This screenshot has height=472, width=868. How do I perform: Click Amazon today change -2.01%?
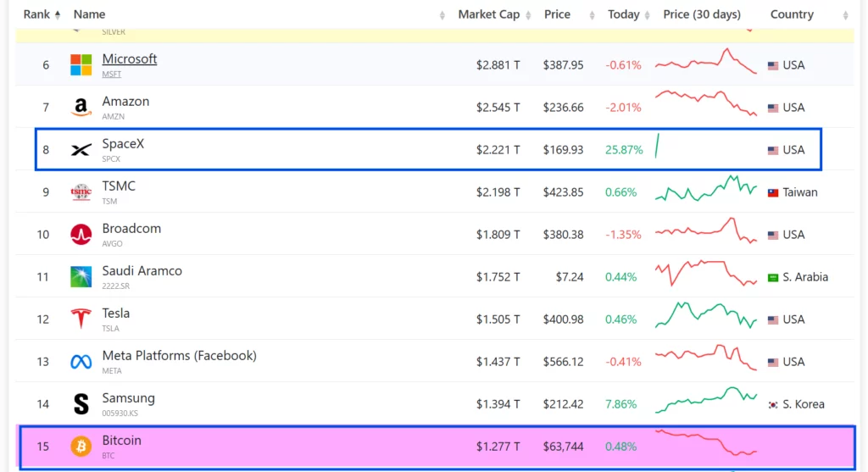[623, 108]
